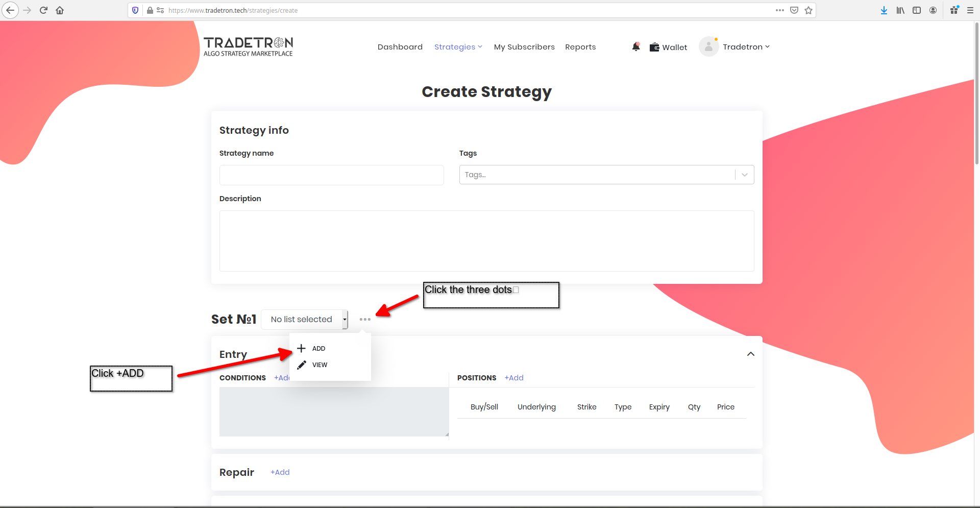This screenshot has width=980, height=508.
Task: Open Firefox downloads arrow icon
Action: pos(884,10)
